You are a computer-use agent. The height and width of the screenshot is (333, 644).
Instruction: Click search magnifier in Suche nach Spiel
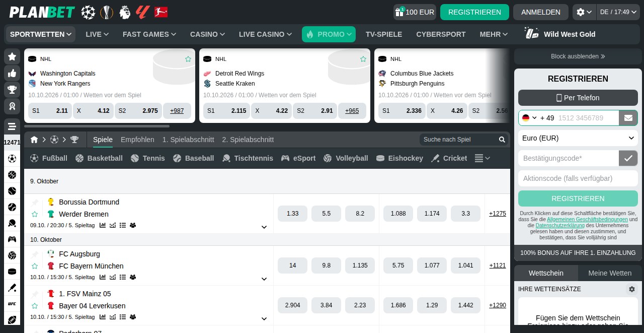[x=502, y=140]
